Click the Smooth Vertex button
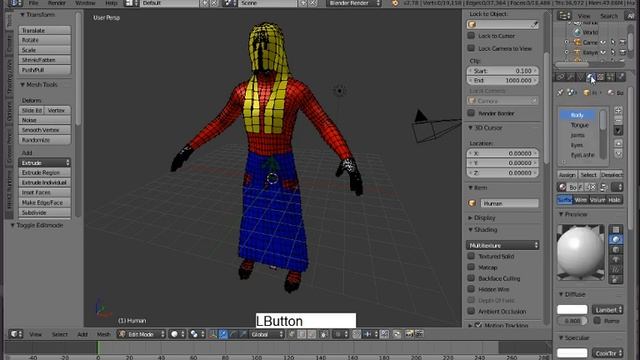 44,130
